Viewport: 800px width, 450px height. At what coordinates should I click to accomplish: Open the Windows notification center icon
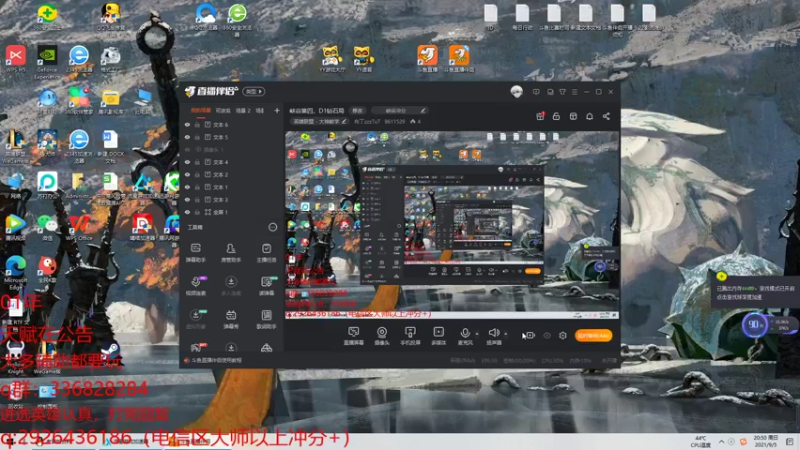pyautogui.click(x=789, y=441)
